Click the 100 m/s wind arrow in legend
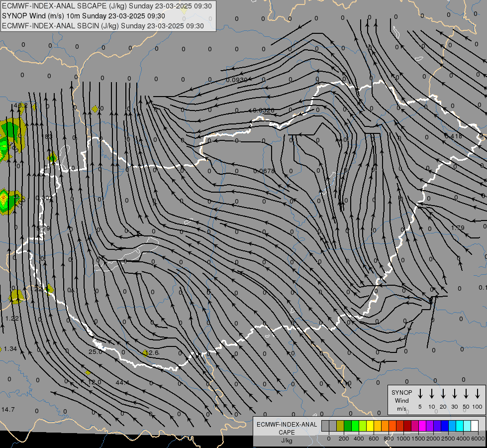Viewport: 487px width, 448px height. click(x=478, y=394)
